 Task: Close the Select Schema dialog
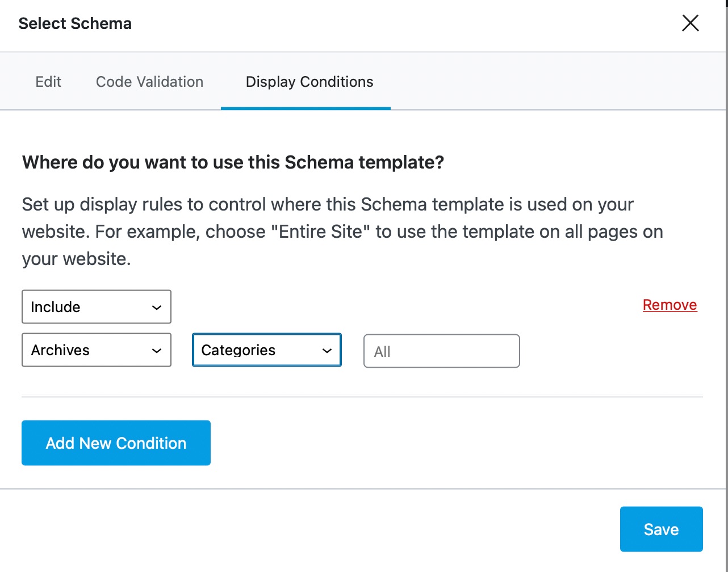tap(690, 23)
